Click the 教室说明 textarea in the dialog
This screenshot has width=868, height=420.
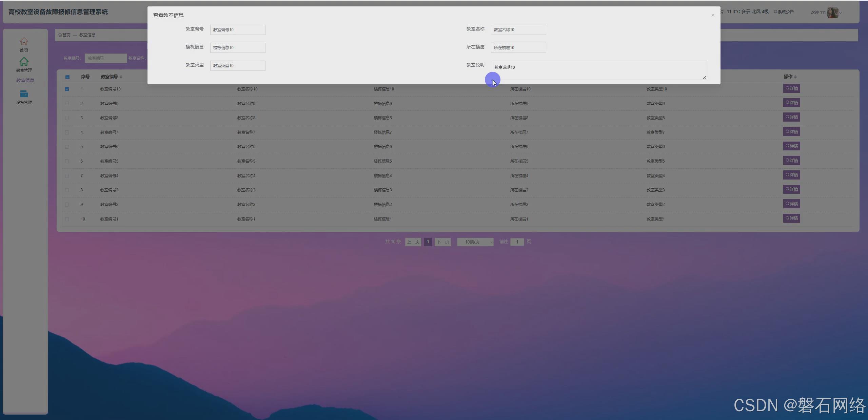point(598,70)
